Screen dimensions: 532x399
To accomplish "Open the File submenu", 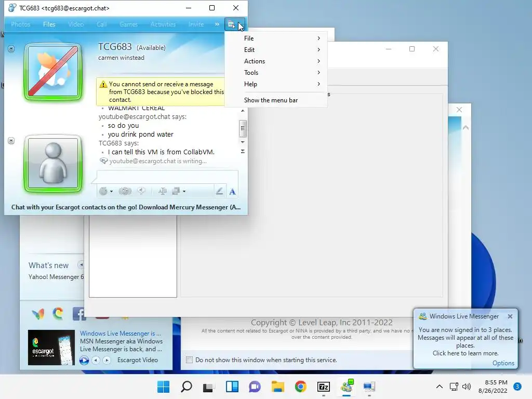I will point(275,38).
